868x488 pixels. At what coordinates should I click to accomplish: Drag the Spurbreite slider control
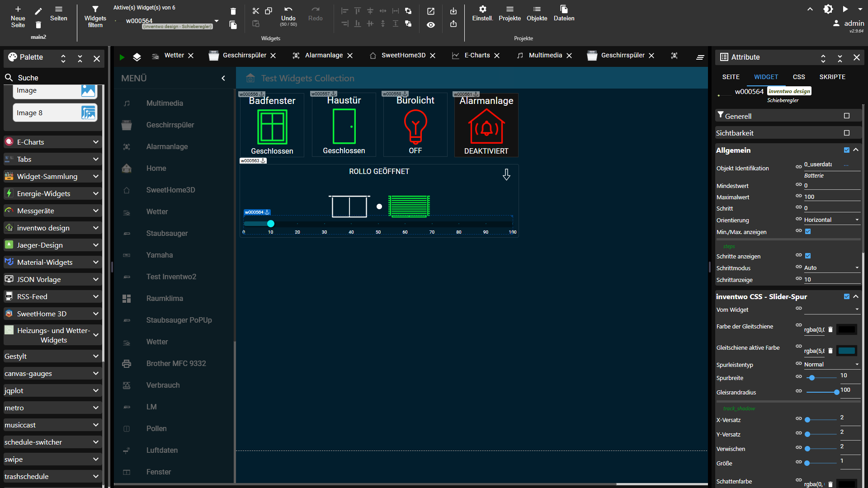tap(812, 378)
